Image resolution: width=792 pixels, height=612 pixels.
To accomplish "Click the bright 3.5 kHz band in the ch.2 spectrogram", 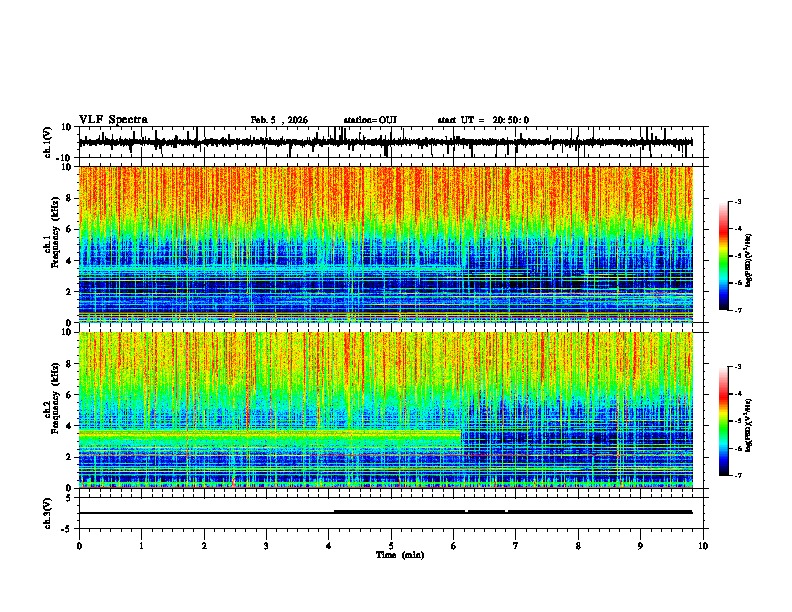I will coord(270,434).
